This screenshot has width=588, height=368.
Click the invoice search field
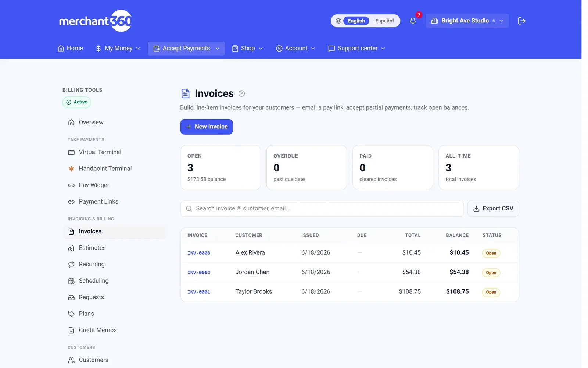tap(322, 209)
